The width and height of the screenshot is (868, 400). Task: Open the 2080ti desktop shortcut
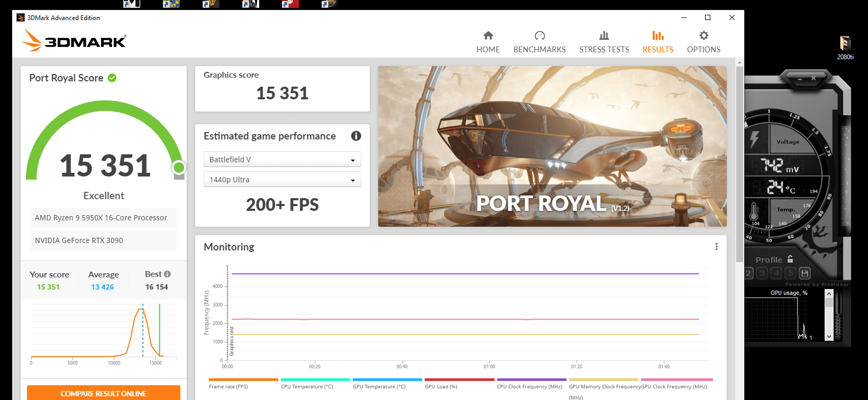pos(845,48)
